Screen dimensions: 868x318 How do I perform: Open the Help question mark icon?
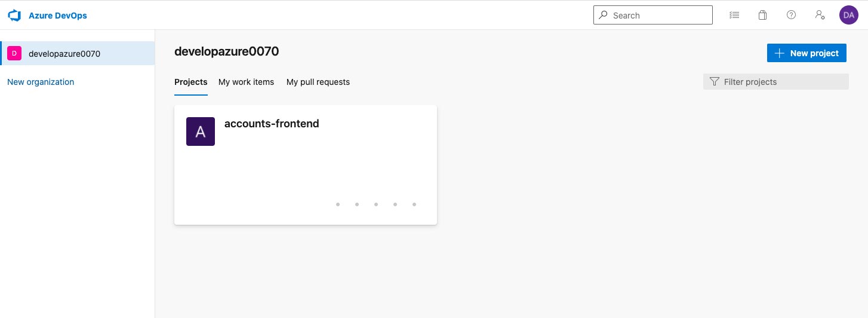pyautogui.click(x=791, y=15)
